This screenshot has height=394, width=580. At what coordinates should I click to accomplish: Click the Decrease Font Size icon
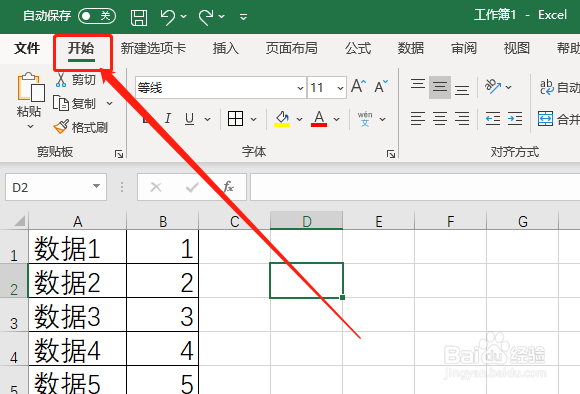tap(381, 87)
